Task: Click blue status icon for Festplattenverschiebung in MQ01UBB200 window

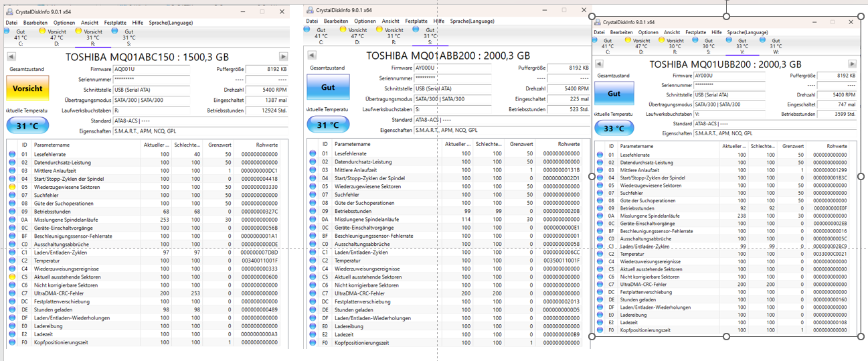Action: [x=600, y=292]
